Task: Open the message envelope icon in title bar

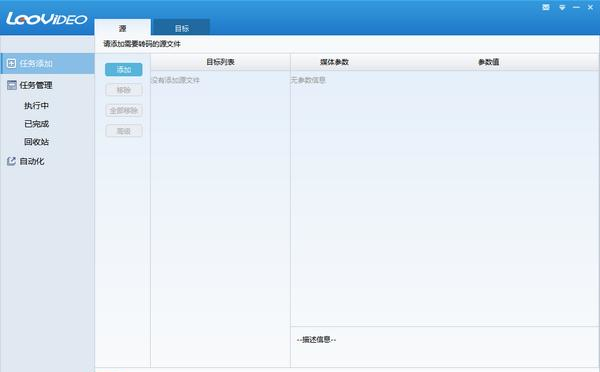Action: coord(546,7)
